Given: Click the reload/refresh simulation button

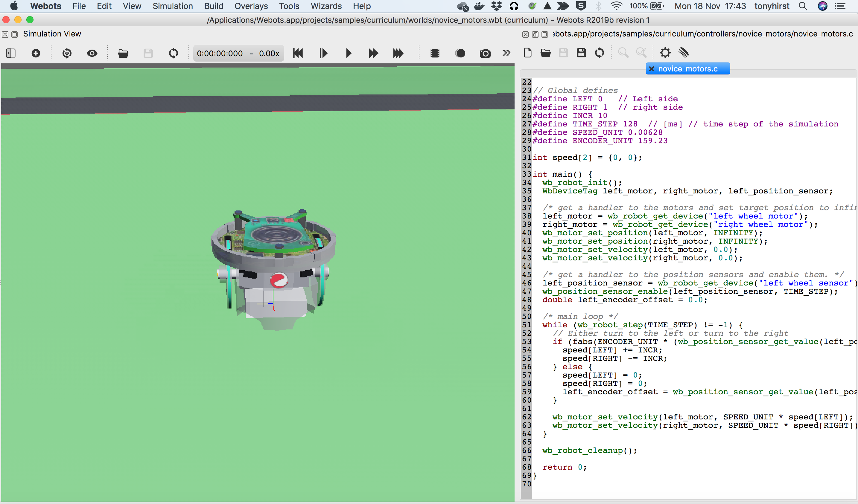Looking at the screenshot, I should (173, 53).
